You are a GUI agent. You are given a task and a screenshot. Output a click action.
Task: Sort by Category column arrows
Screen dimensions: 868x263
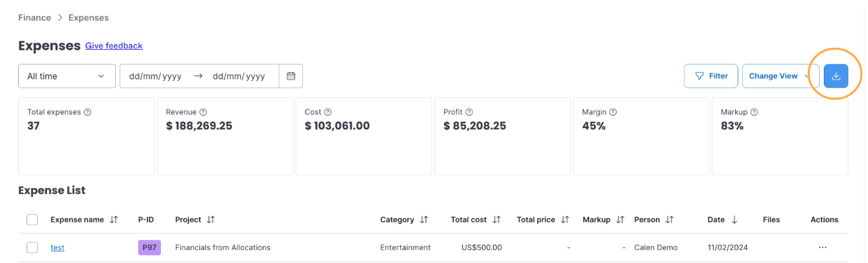(x=424, y=219)
